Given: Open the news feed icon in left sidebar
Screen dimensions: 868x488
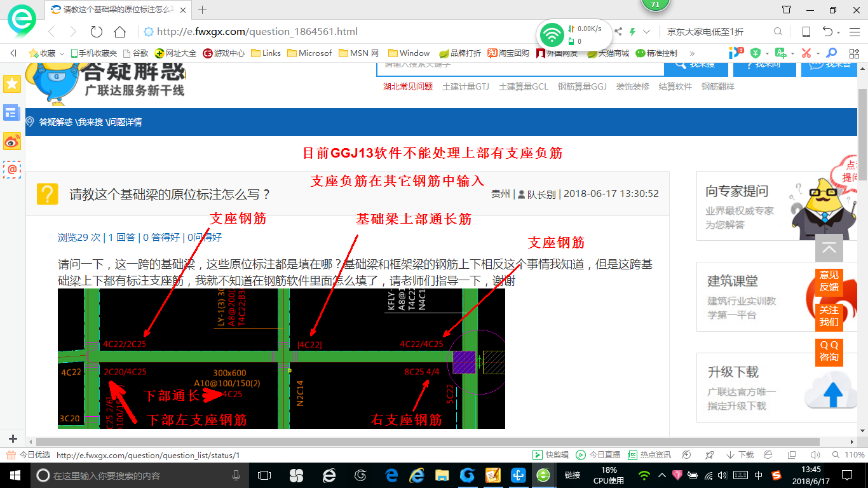Looking at the screenshot, I should [12, 112].
